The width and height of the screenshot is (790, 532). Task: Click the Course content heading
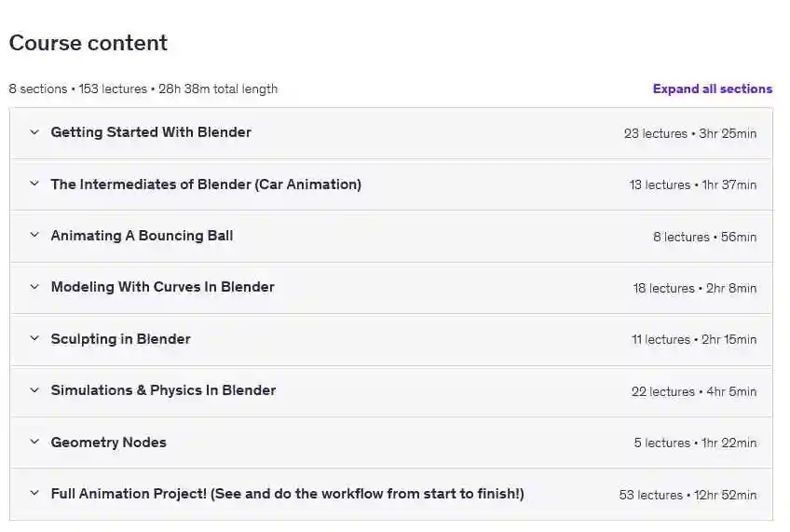pyautogui.click(x=89, y=43)
